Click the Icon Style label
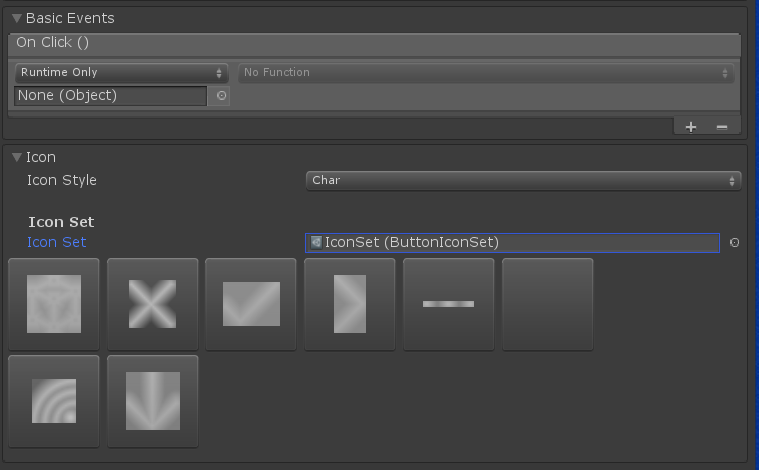Screen dimensions: 759x470 coord(62,181)
